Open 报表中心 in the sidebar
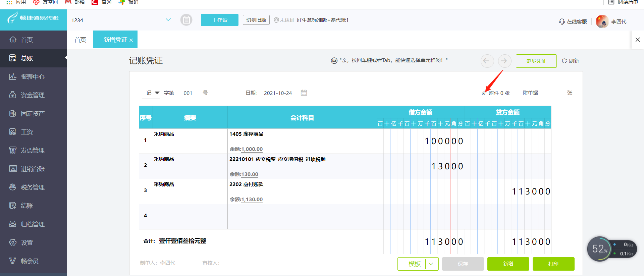644x276 pixels. 33,77
